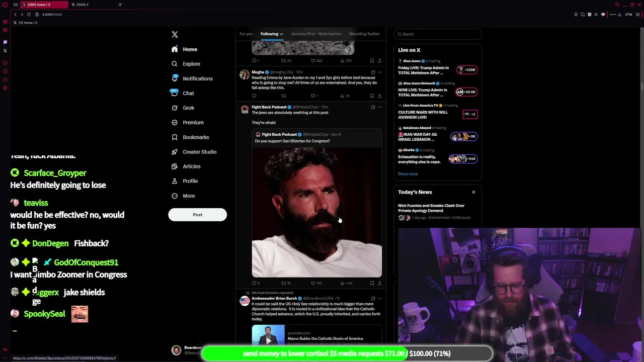
Task: Switch to the For you tab
Action: pyautogui.click(x=246, y=34)
